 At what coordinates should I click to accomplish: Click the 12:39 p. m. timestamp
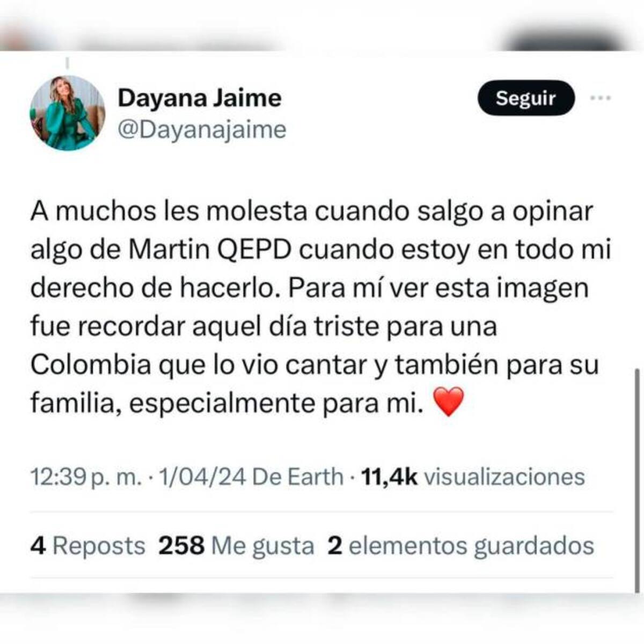click(86, 477)
